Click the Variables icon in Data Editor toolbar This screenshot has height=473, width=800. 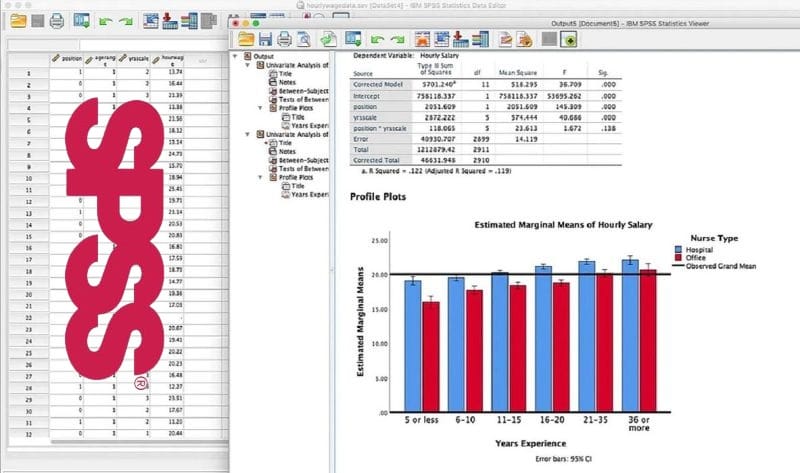pos(189,21)
